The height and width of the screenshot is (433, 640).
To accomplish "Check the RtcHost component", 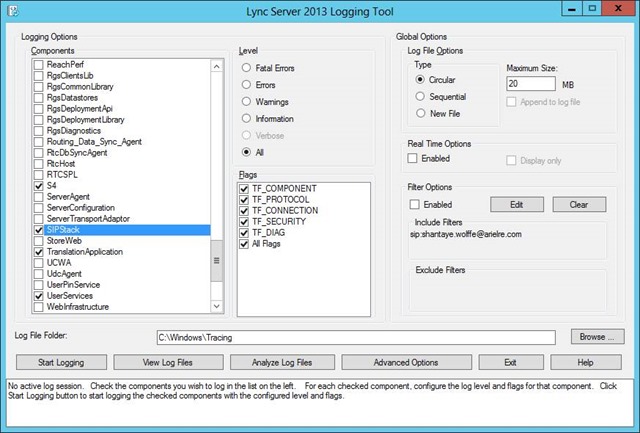I will point(39,164).
